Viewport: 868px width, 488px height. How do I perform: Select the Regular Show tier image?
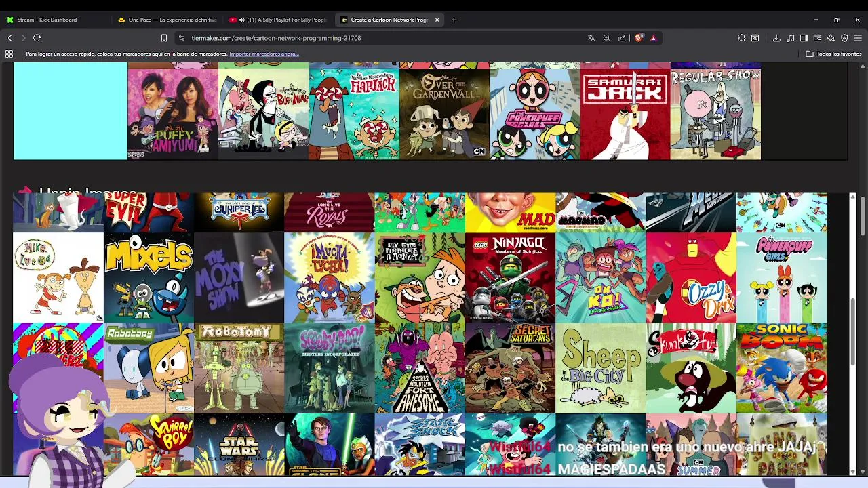tap(715, 115)
